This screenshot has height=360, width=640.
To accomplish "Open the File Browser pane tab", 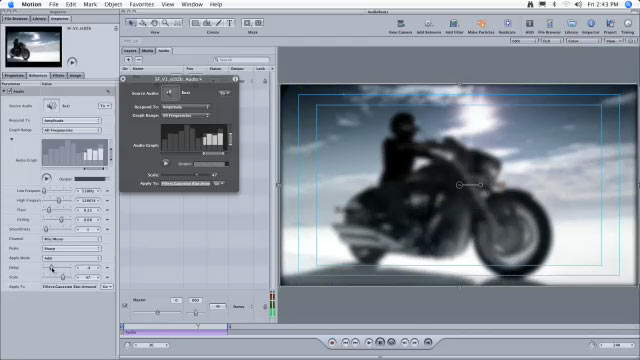I will 16,19.
